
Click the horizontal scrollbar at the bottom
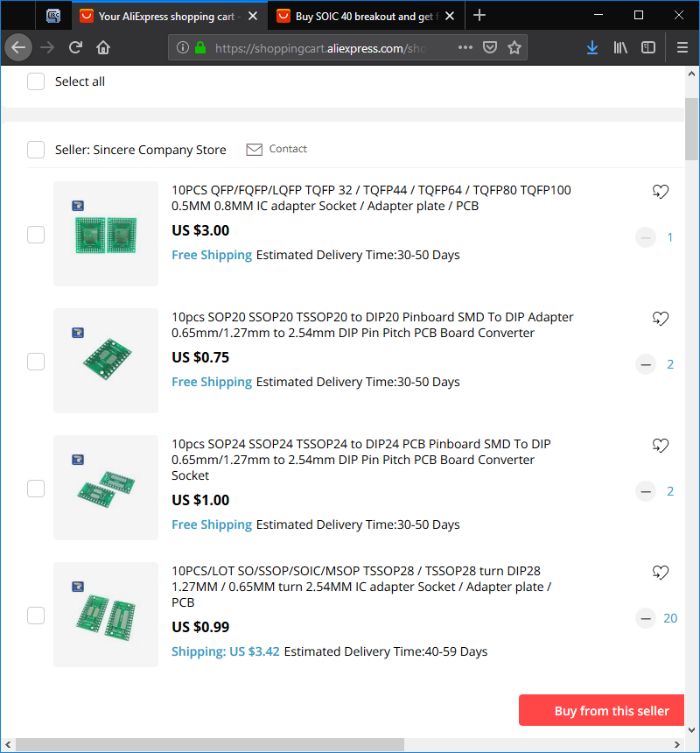[210, 745]
